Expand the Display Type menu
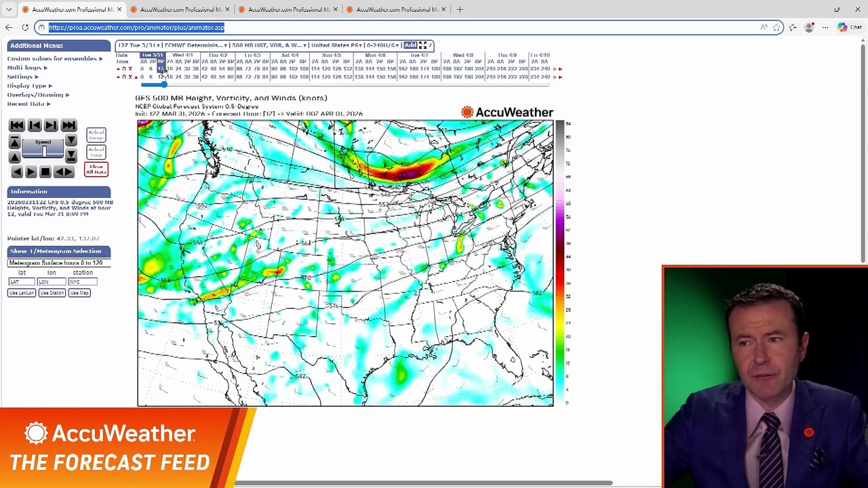The width and height of the screenshot is (868, 488). click(29, 86)
